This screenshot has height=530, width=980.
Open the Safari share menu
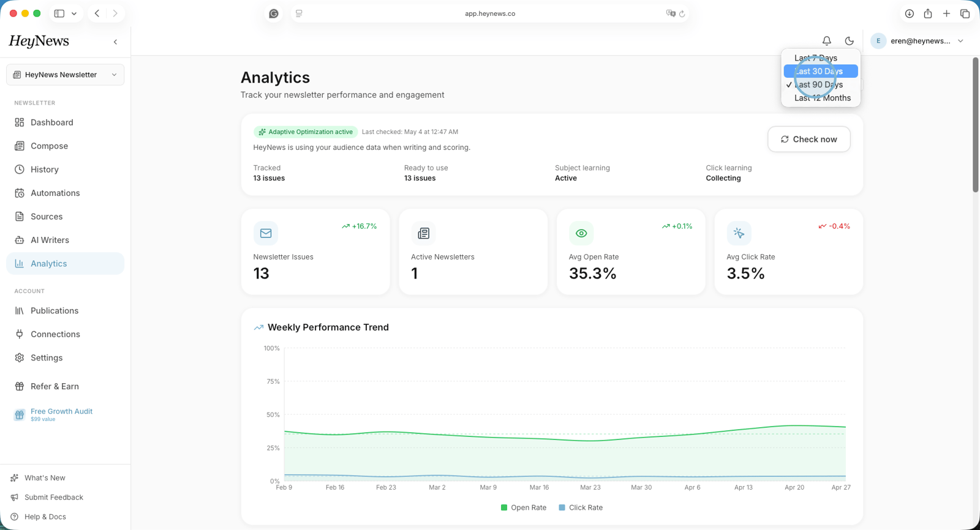click(x=928, y=13)
